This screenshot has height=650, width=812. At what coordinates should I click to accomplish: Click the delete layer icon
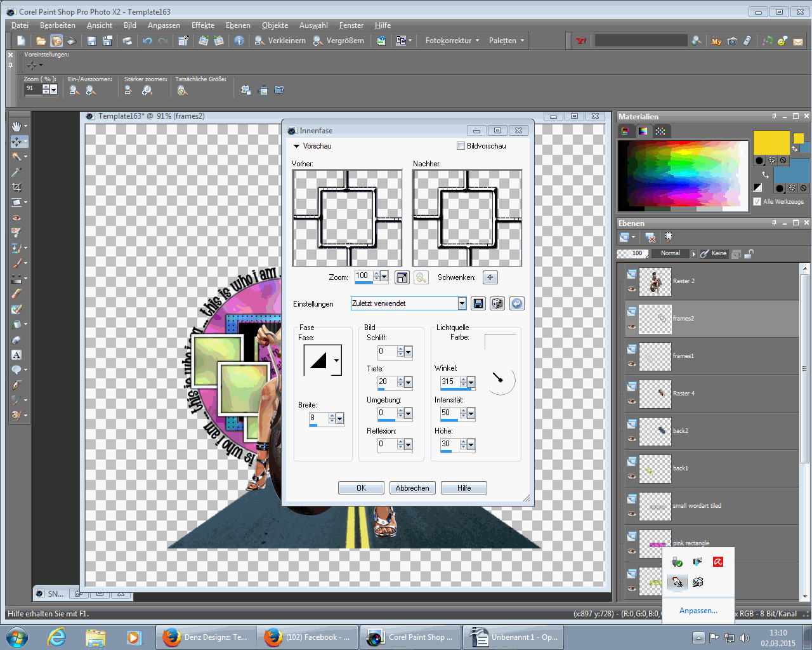click(x=650, y=237)
